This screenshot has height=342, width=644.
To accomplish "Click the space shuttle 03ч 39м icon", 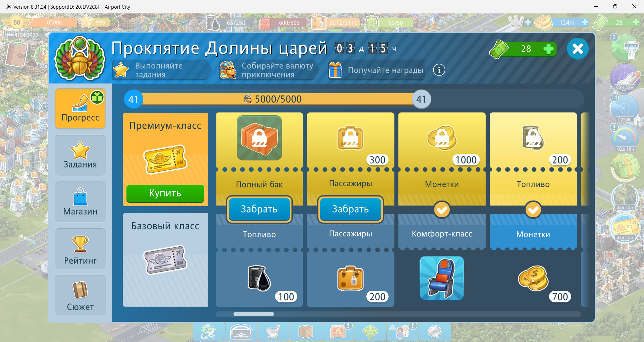I will (x=625, y=78).
